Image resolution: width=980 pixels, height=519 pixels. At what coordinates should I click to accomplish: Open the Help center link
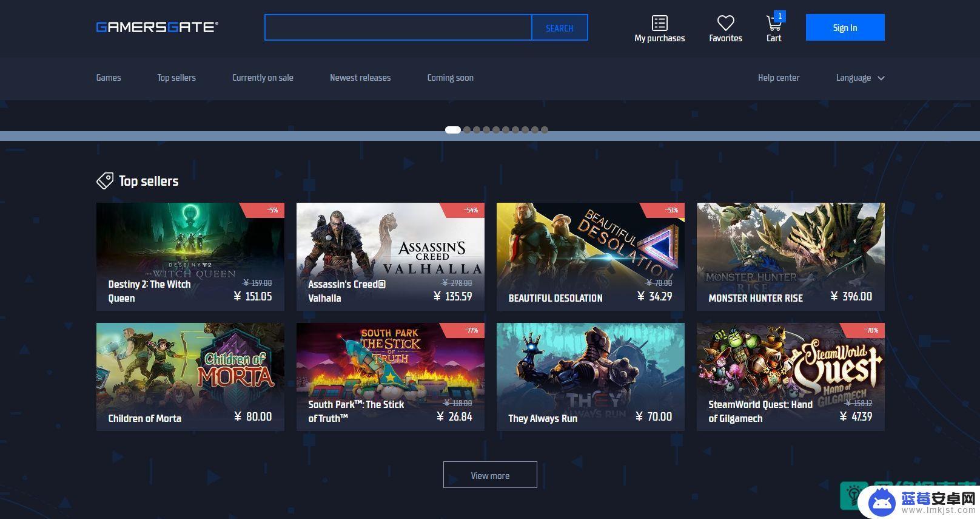coord(779,78)
